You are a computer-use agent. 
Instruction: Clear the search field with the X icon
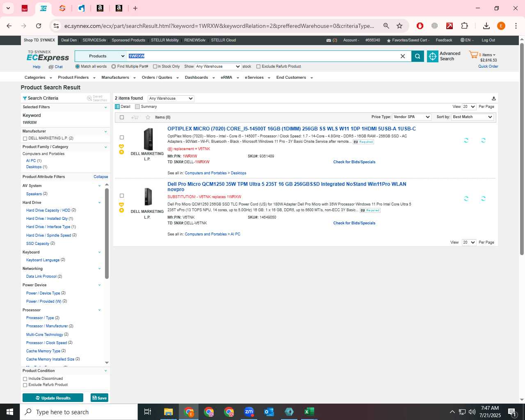pos(403,56)
